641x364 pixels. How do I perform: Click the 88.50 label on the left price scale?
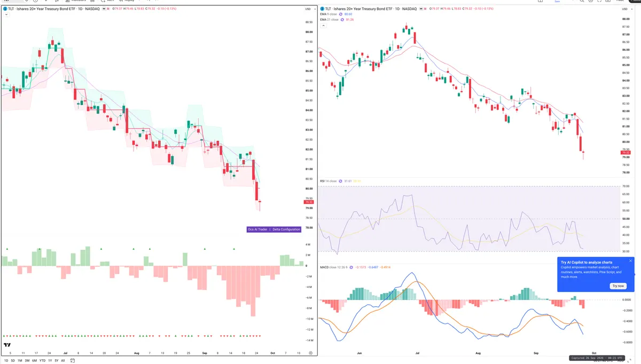pos(309,22)
